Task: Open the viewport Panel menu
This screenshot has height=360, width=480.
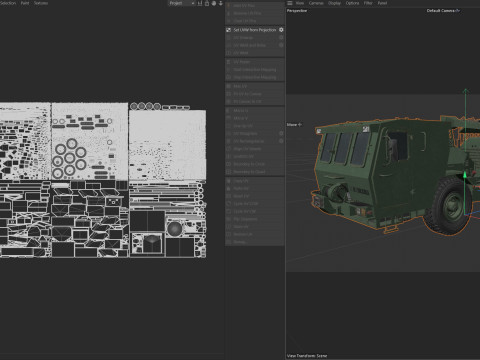Action: [382, 3]
